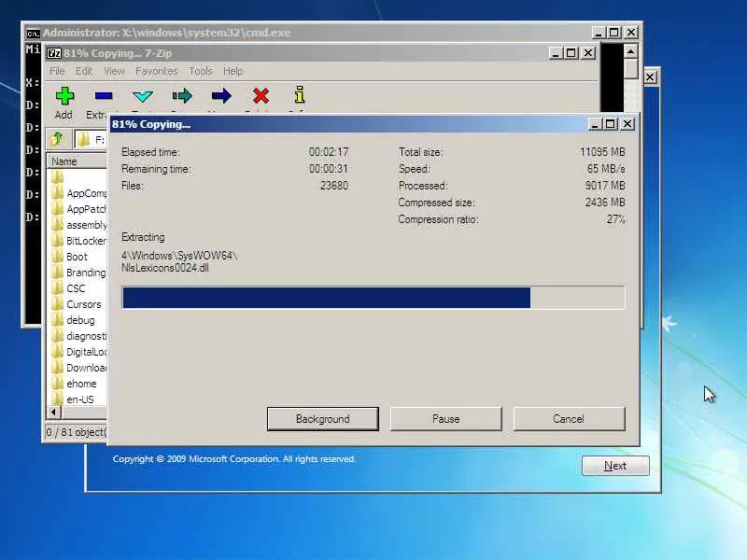Click the 65 MB/s speed value
Image resolution: width=747 pixels, height=560 pixels.
pos(606,169)
